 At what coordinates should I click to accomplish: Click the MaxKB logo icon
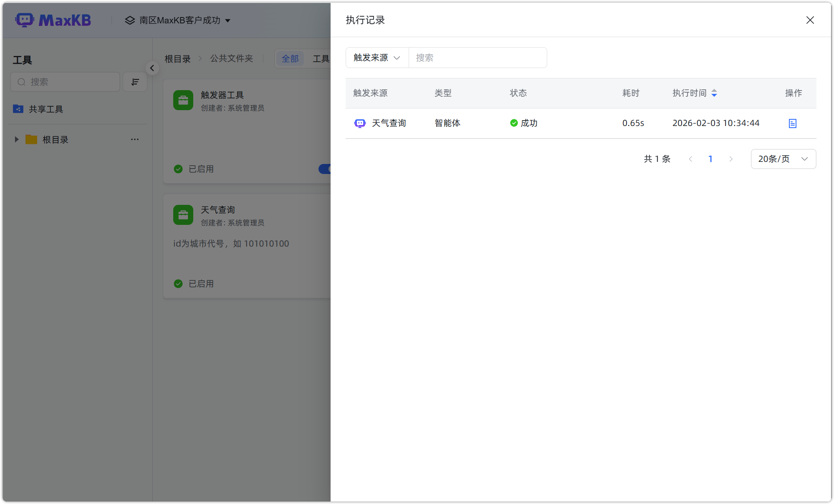(x=25, y=20)
